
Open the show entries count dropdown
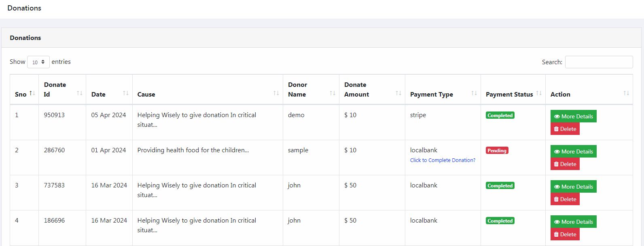pyautogui.click(x=38, y=62)
